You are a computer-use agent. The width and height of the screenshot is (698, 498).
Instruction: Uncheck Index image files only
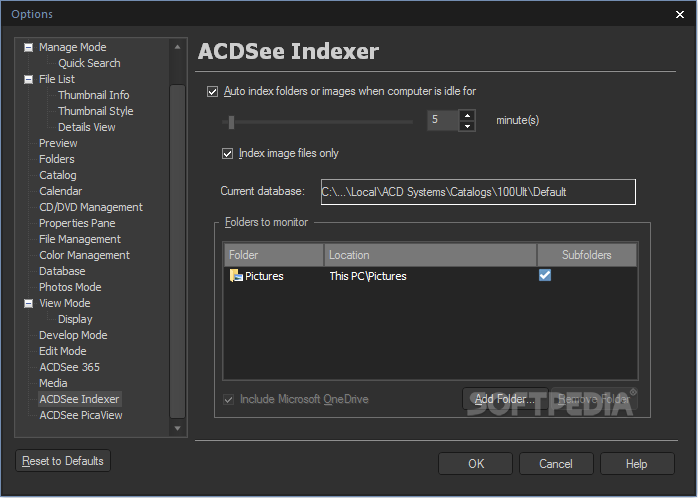coord(227,154)
